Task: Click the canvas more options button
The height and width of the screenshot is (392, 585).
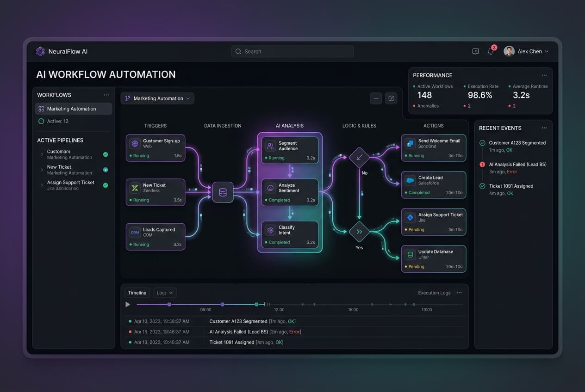Action: [376, 98]
